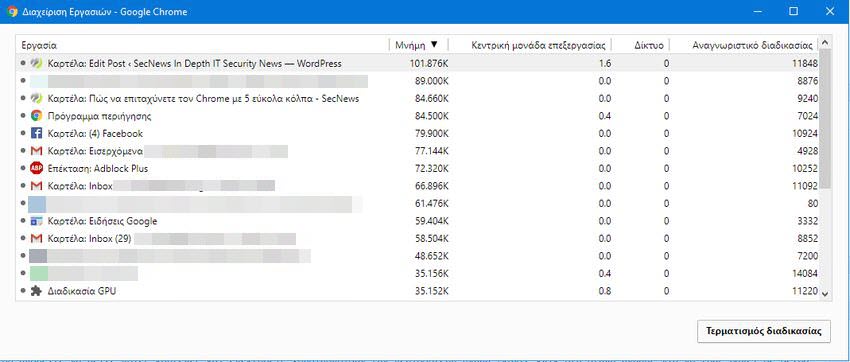
Task: Click scrollbar up arrow of task list
Action: (x=825, y=42)
